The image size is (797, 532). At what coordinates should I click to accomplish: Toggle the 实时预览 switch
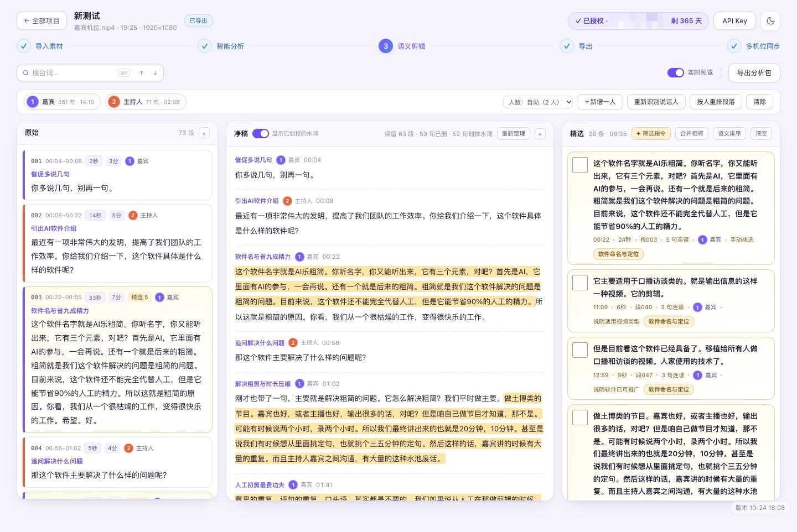(676, 73)
